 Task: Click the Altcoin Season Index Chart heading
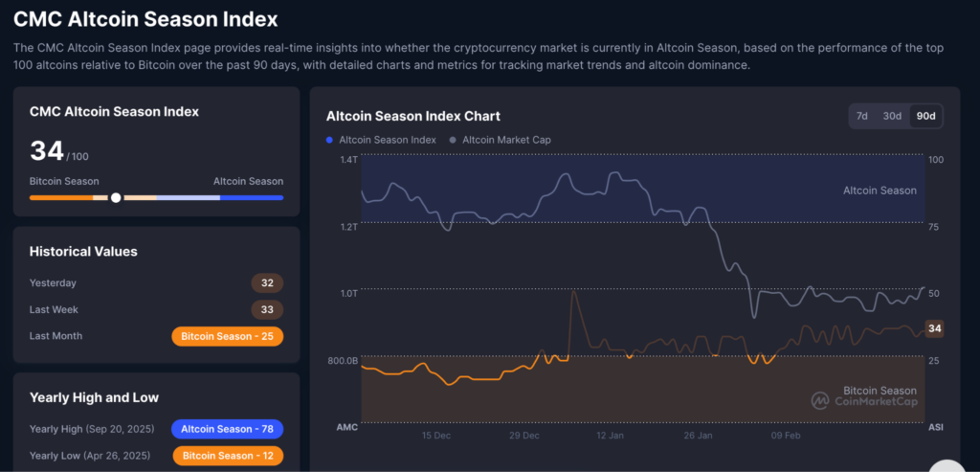tap(412, 116)
